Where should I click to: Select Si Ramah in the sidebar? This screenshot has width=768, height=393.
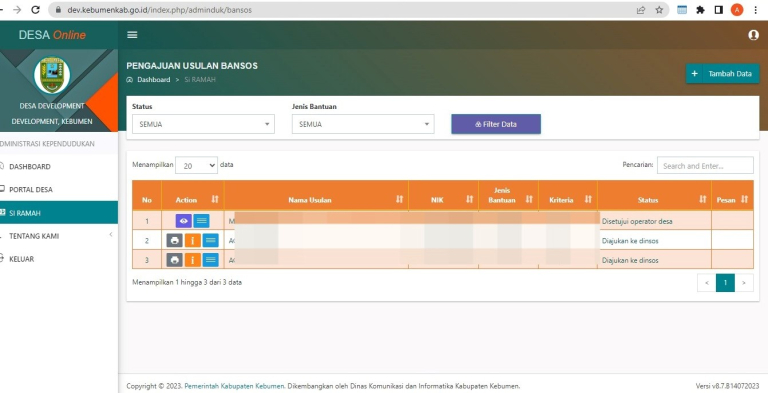(x=59, y=213)
